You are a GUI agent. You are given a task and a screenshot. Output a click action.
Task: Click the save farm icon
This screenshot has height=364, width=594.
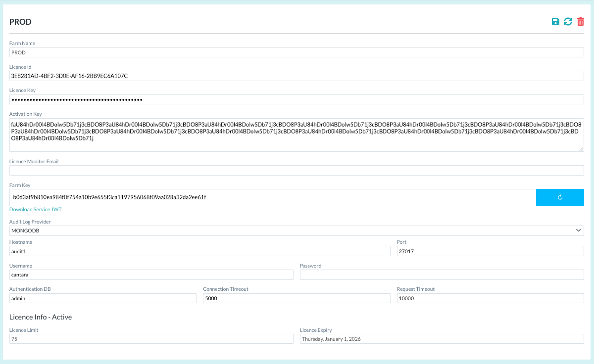click(x=555, y=22)
